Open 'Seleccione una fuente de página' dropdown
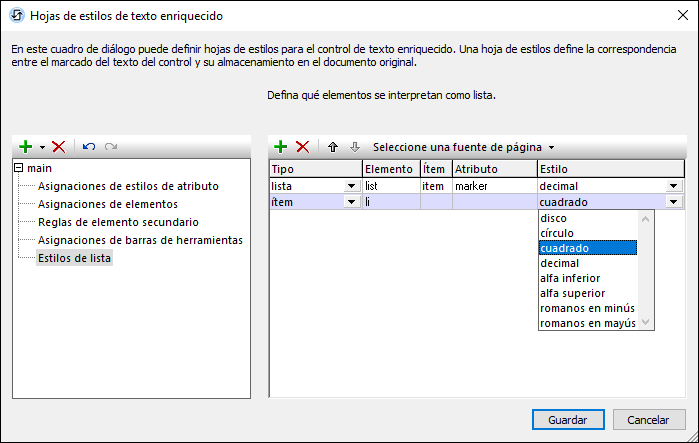 463,147
